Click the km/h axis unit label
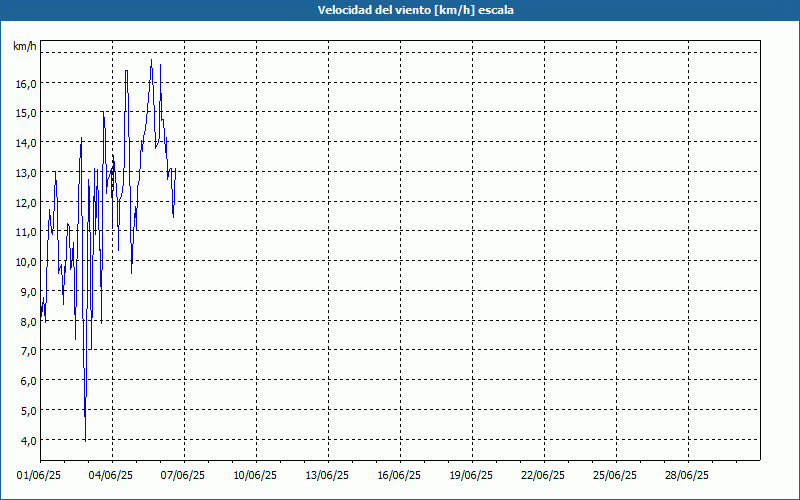Screen dimensions: 800x500 (25, 46)
